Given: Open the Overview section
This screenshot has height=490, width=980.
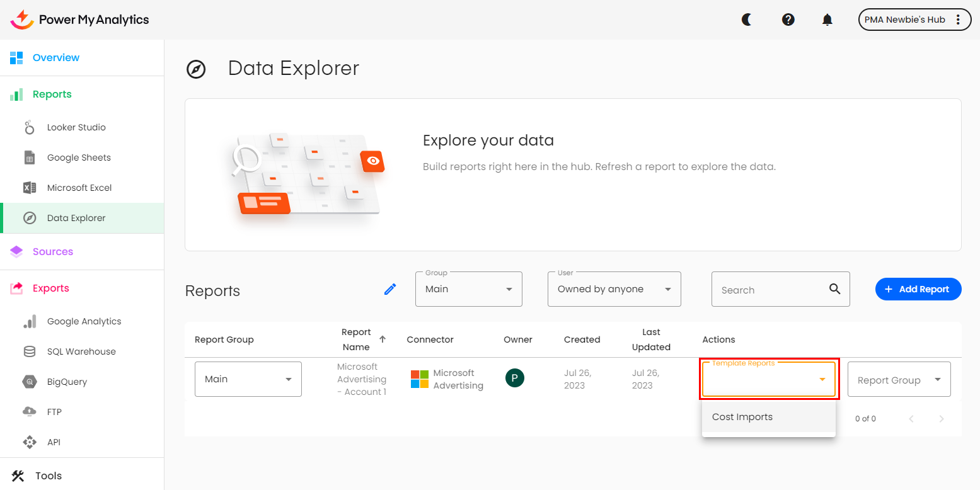Looking at the screenshot, I should [x=56, y=57].
